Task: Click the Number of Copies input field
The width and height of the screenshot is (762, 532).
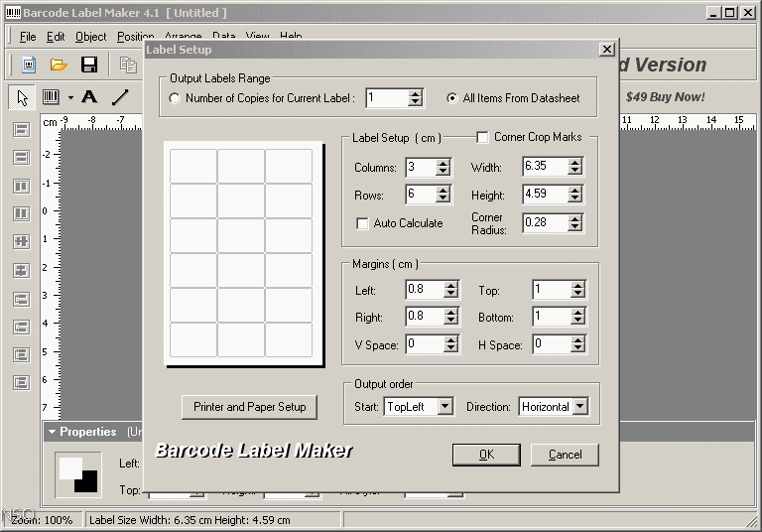Action: click(386, 98)
